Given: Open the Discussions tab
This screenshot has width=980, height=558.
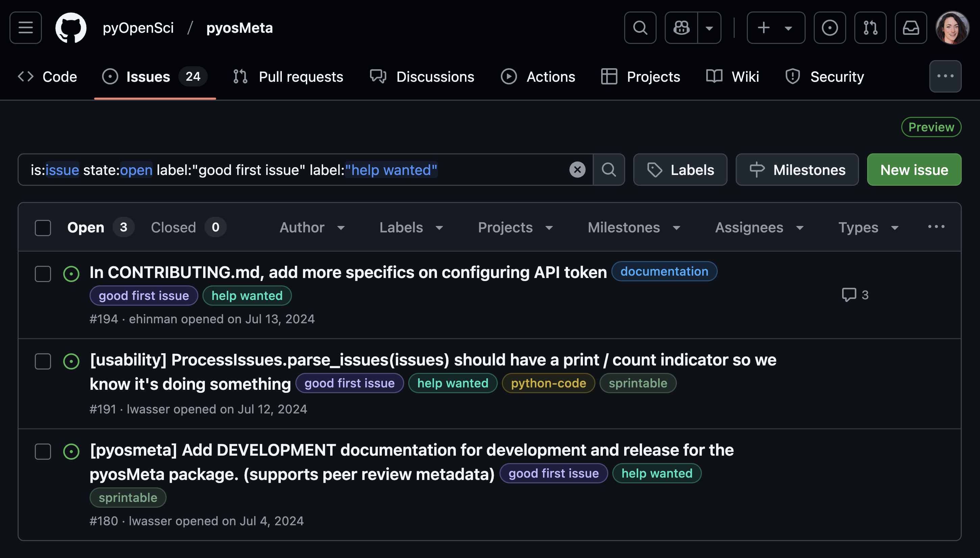Looking at the screenshot, I should tap(422, 77).
